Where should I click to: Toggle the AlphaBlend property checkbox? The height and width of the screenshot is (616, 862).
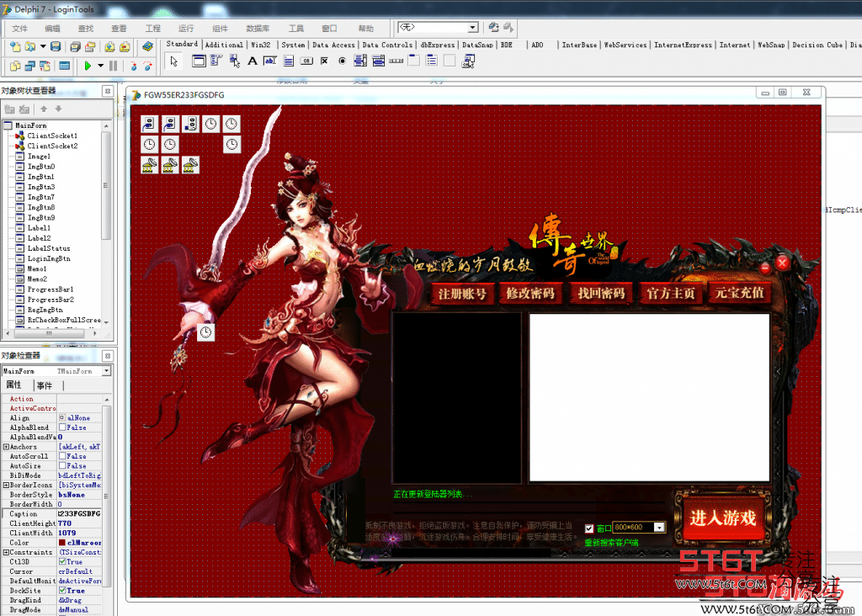point(62,427)
